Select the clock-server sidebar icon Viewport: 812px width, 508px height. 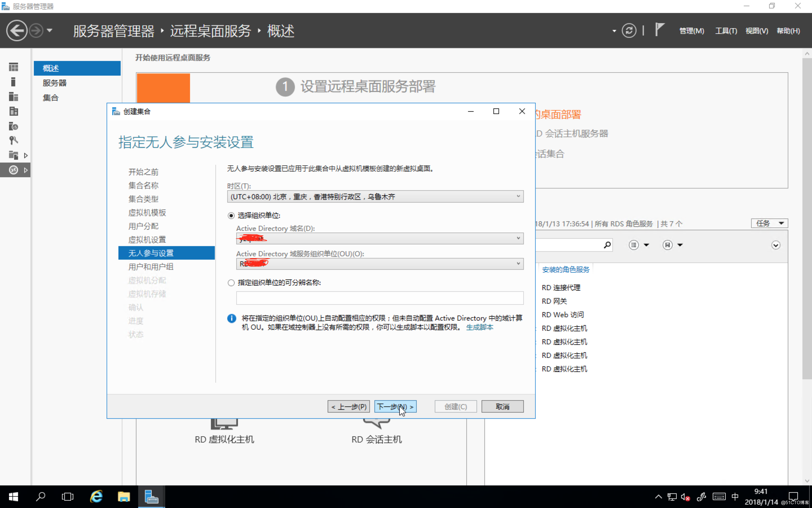pos(14,126)
